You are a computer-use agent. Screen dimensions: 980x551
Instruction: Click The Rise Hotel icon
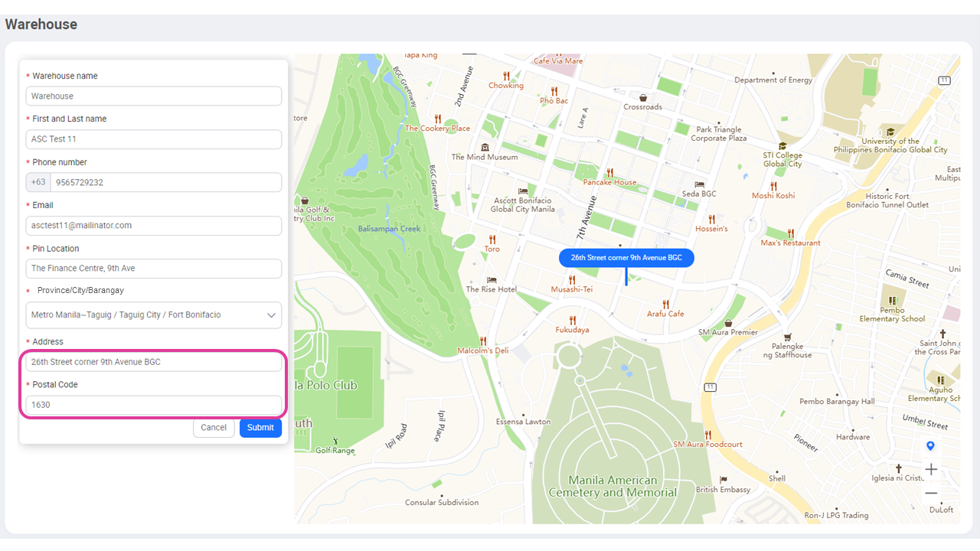[x=492, y=281]
